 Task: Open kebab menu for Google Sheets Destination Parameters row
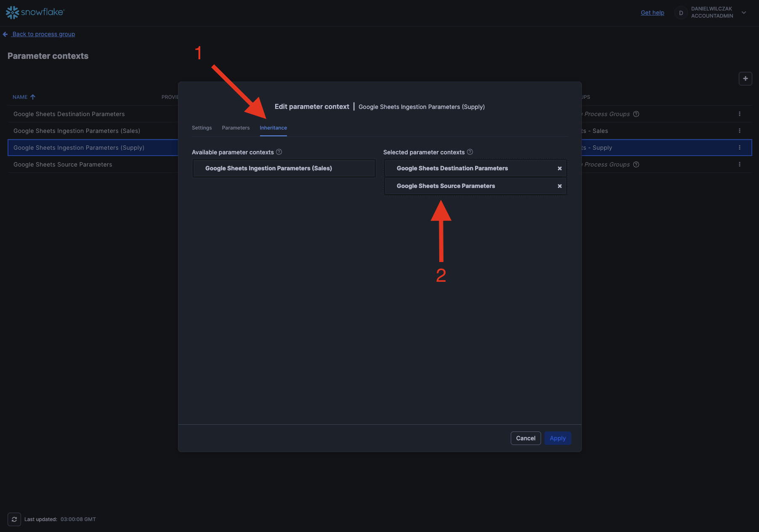(x=739, y=114)
